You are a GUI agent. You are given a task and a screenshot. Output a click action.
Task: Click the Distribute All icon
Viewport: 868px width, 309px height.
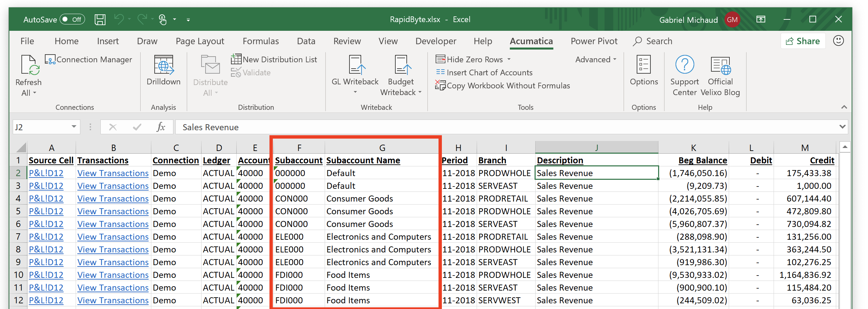click(210, 65)
